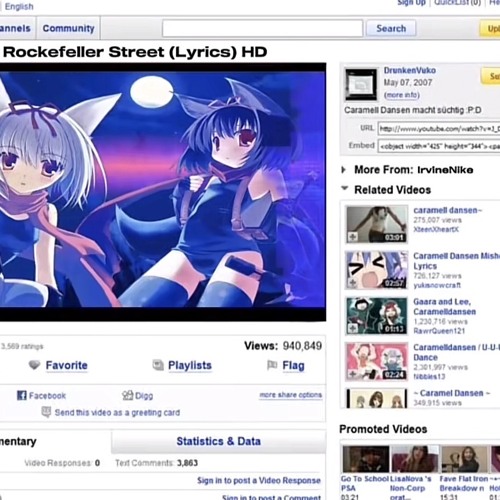Open Fave Flat Iron Breakdown promoted thumbnail
Image resolution: width=500 pixels, height=500 pixels.
464,459
